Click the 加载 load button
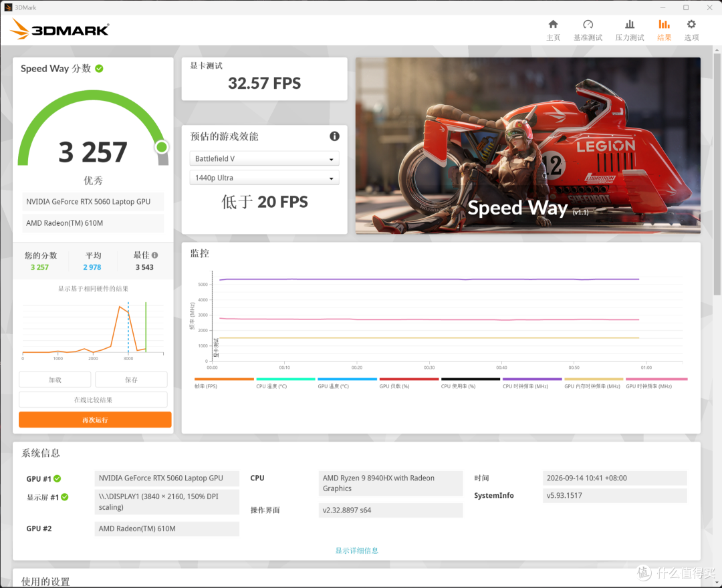Screen dimensions: 722x588 (55, 380)
